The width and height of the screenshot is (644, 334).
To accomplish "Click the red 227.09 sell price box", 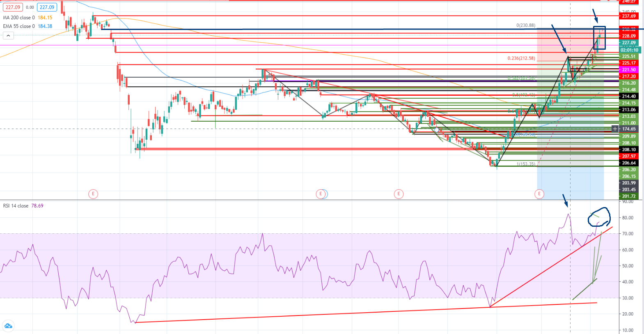I will pos(13,7).
